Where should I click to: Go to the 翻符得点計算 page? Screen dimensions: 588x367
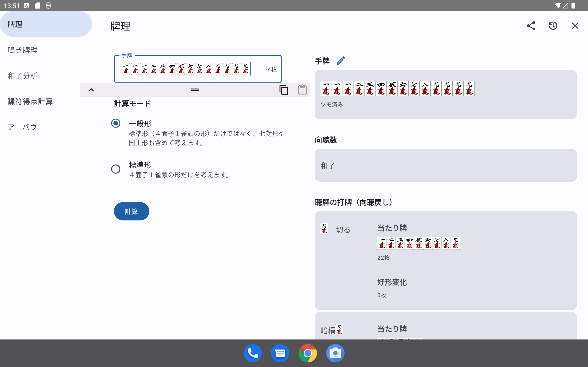30,101
